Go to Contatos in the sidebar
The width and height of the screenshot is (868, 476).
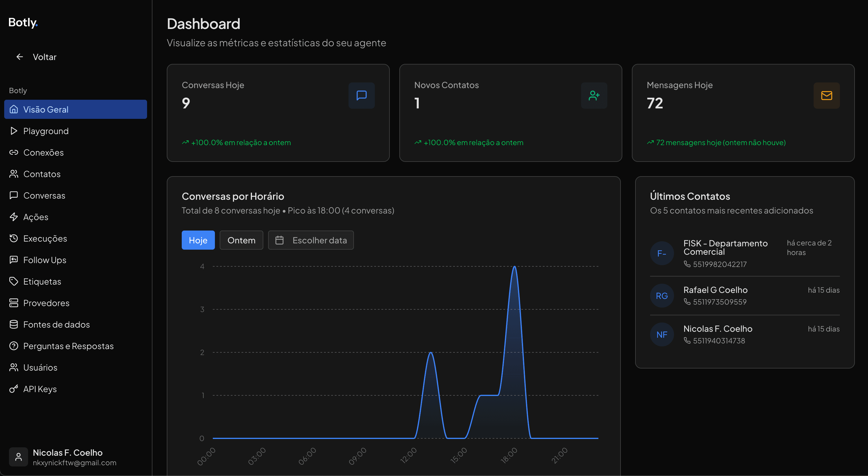pos(42,174)
